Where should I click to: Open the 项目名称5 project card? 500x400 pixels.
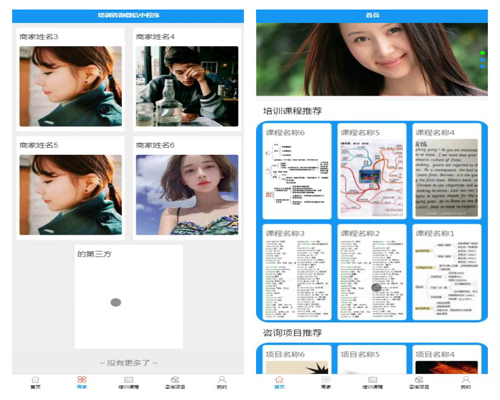coord(372,360)
